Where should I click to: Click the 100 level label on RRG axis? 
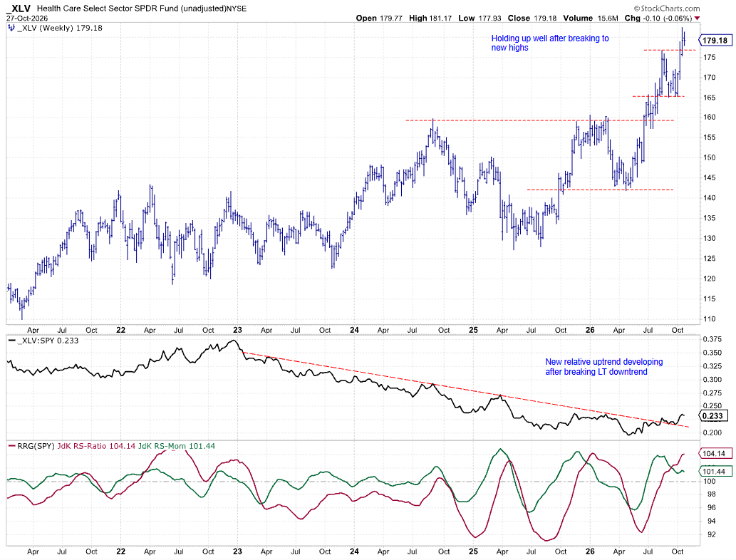pyautogui.click(x=709, y=481)
